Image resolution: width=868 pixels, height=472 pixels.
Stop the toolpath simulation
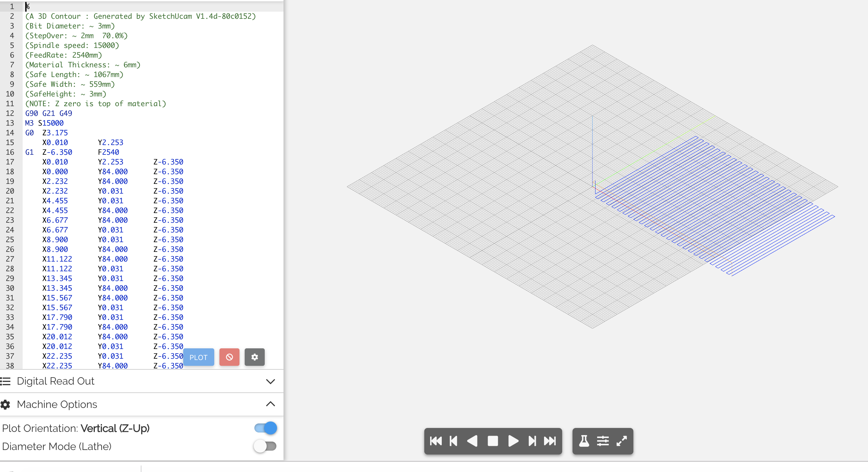tap(493, 441)
